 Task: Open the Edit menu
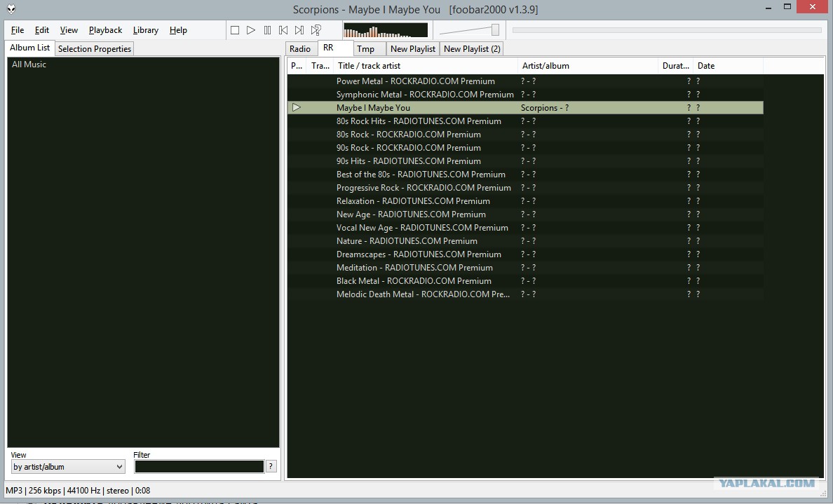click(42, 30)
